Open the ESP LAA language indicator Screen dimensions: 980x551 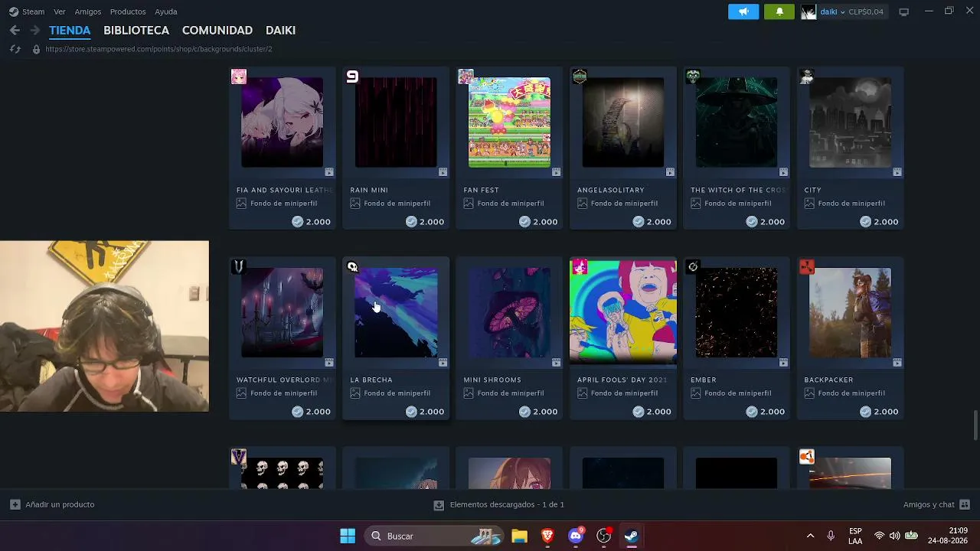[x=855, y=536]
